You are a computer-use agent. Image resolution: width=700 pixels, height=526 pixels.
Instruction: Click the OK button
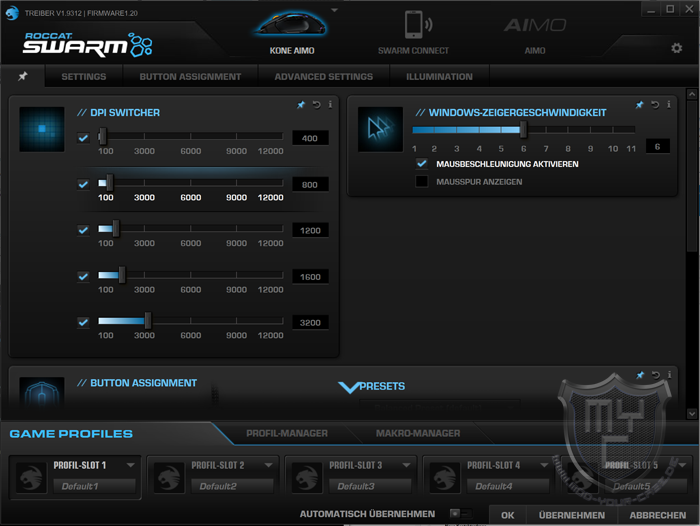pos(508,515)
